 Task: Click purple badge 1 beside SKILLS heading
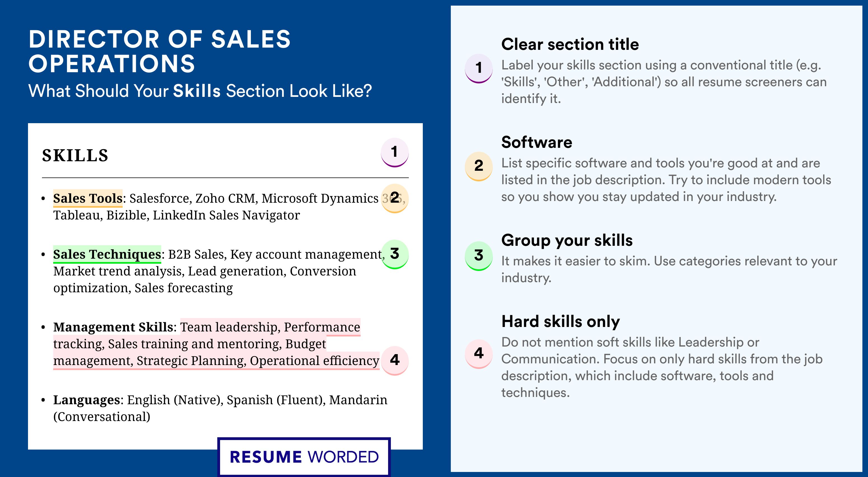[395, 152]
